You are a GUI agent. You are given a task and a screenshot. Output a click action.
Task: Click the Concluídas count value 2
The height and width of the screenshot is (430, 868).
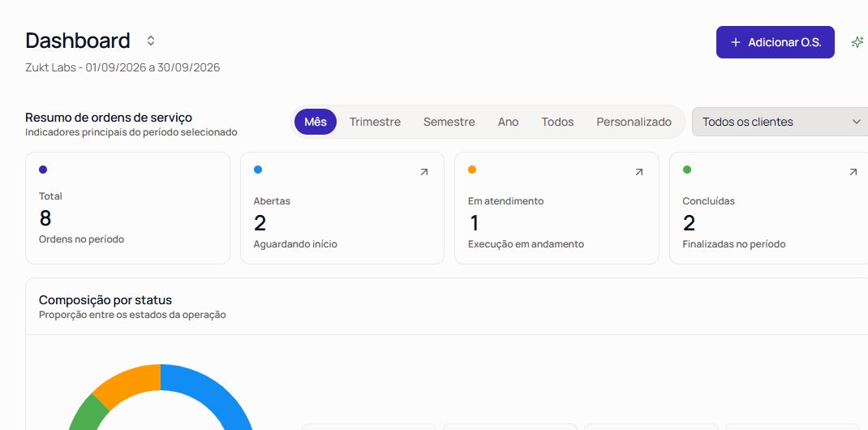(x=690, y=223)
